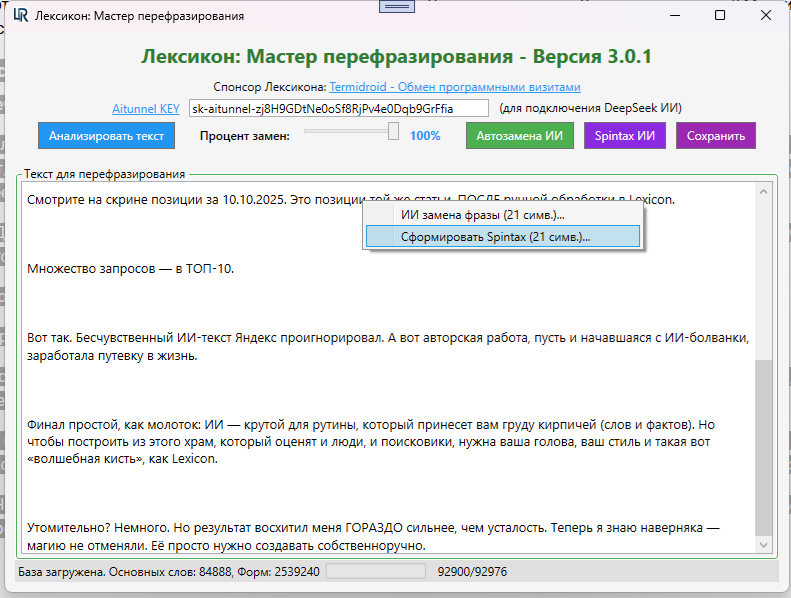Minimize the Lexicon window
The image size is (791, 598).
(675, 16)
